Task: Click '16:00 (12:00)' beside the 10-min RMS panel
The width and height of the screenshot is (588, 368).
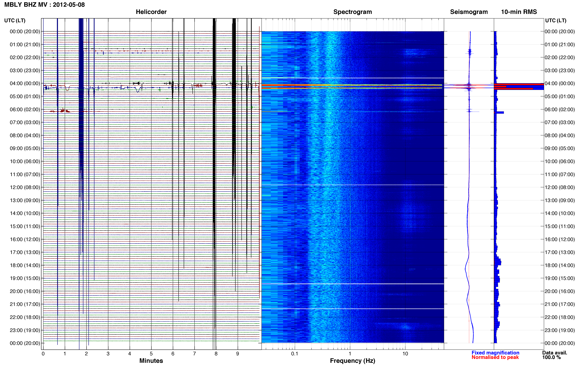Action: (560, 239)
